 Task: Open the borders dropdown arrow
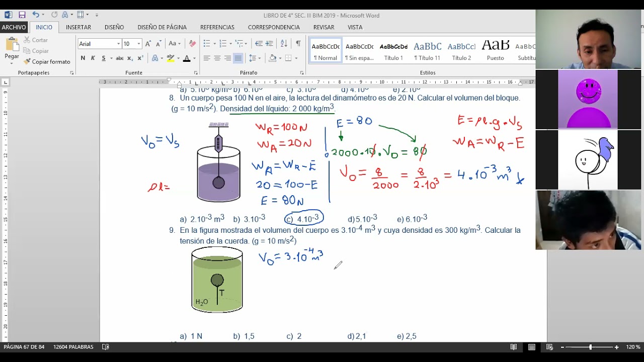(295, 58)
